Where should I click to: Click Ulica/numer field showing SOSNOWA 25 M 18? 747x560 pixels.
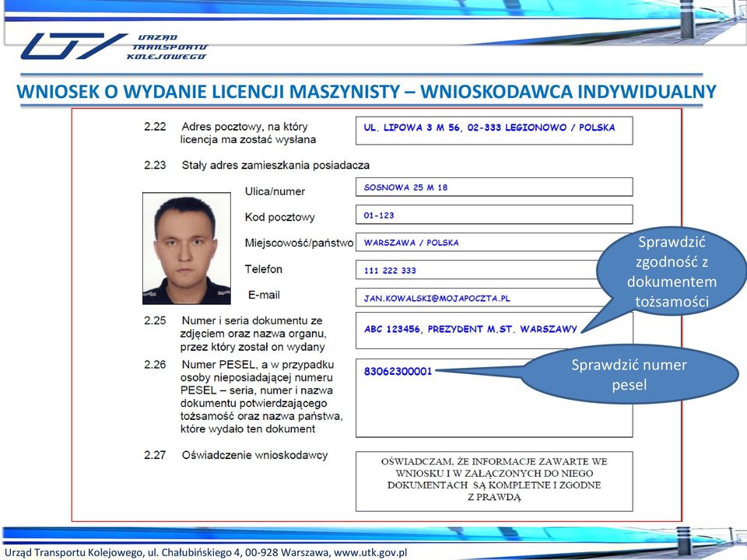[494, 187]
